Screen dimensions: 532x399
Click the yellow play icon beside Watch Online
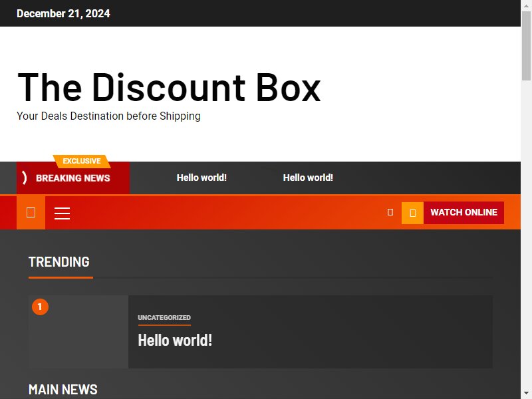point(412,213)
